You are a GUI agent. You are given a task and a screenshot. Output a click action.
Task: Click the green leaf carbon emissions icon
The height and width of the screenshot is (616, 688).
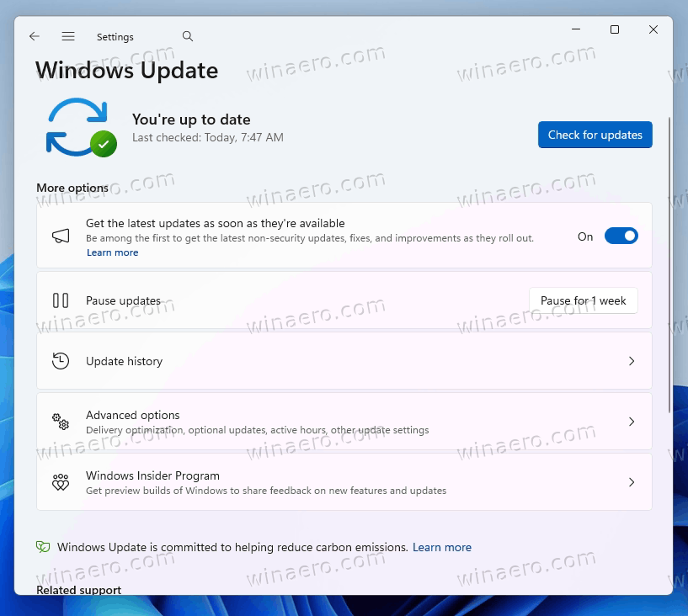pyautogui.click(x=43, y=547)
